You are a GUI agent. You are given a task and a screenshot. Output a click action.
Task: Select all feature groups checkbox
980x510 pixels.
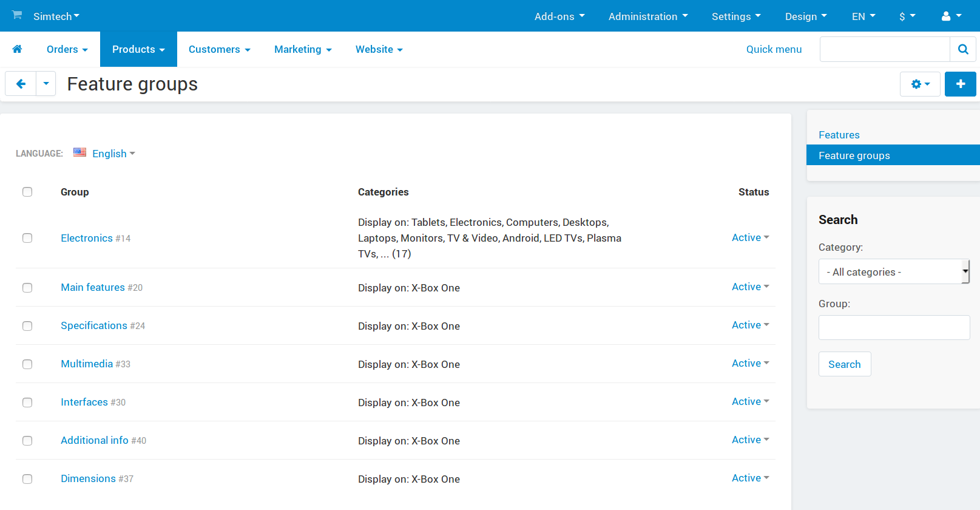point(27,192)
